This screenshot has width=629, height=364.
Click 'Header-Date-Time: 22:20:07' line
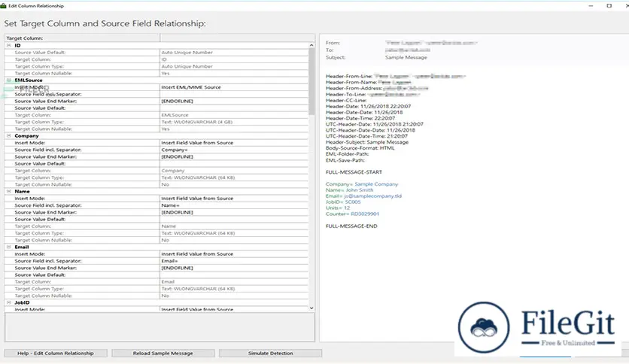(x=360, y=118)
